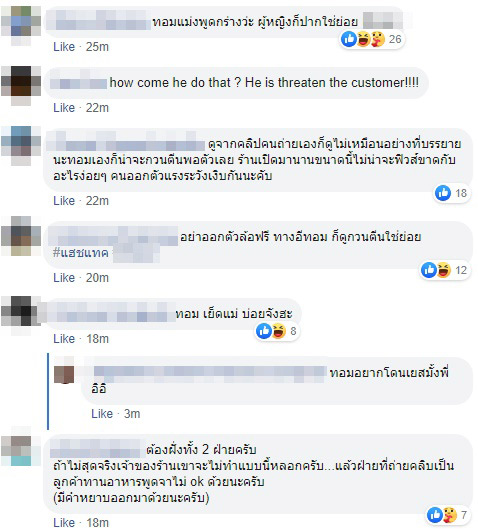Open the #แฮชแทค hashtag link

click(80, 252)
